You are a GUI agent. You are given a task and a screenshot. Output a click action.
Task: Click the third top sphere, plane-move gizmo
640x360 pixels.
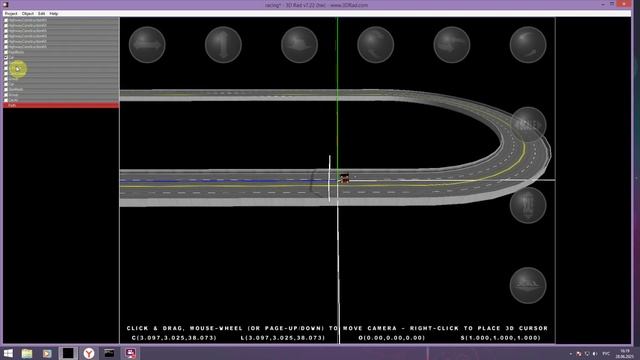(299, 45)
